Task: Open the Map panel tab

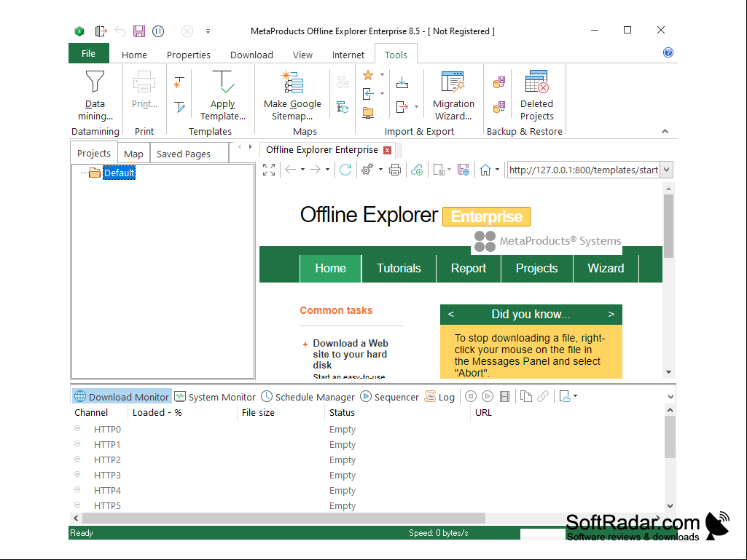Action: pos(133,154)
